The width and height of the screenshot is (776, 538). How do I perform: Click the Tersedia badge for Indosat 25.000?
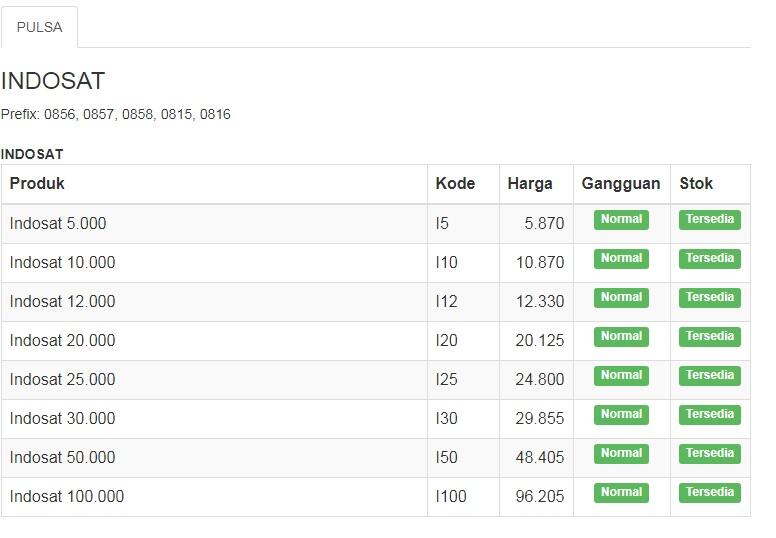tap(710, 376)
